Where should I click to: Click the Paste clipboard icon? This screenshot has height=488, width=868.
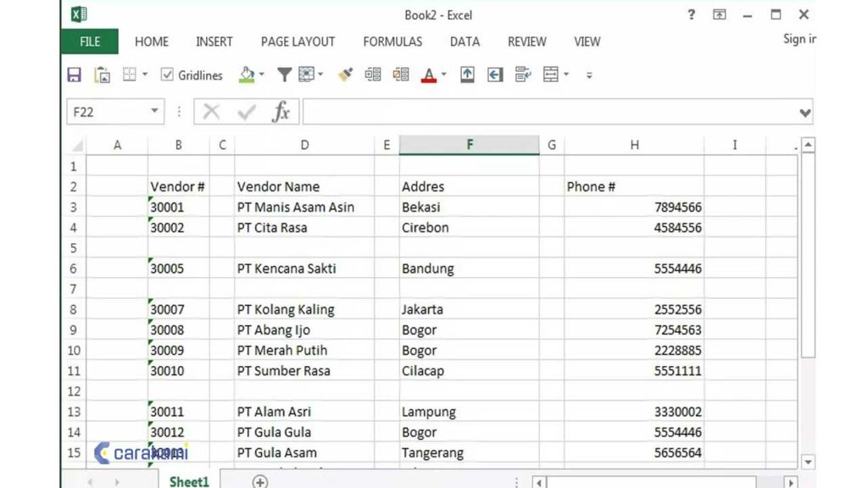click(x=102, y=75)
